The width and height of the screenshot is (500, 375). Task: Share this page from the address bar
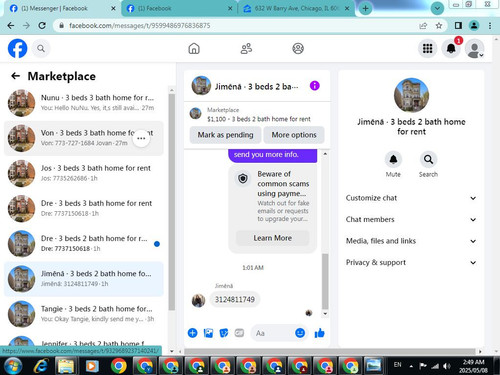pos(423,26)
